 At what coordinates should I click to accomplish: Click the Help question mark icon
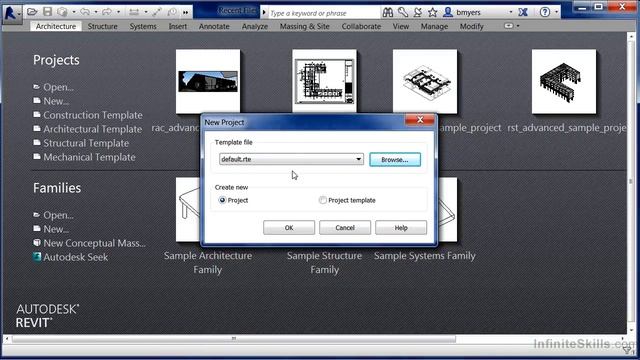point(544,12)
